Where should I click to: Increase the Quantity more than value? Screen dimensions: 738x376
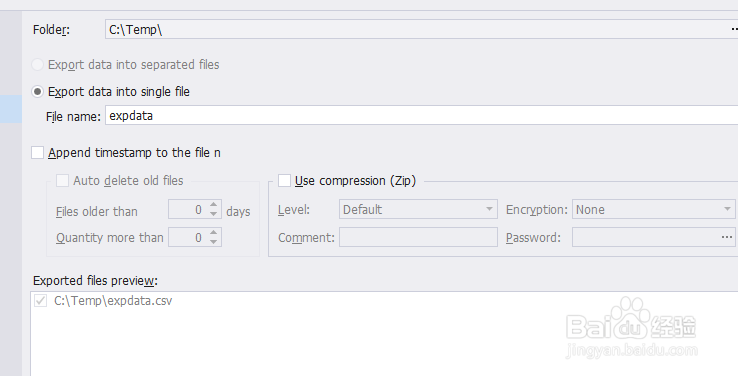coord(214,232)
